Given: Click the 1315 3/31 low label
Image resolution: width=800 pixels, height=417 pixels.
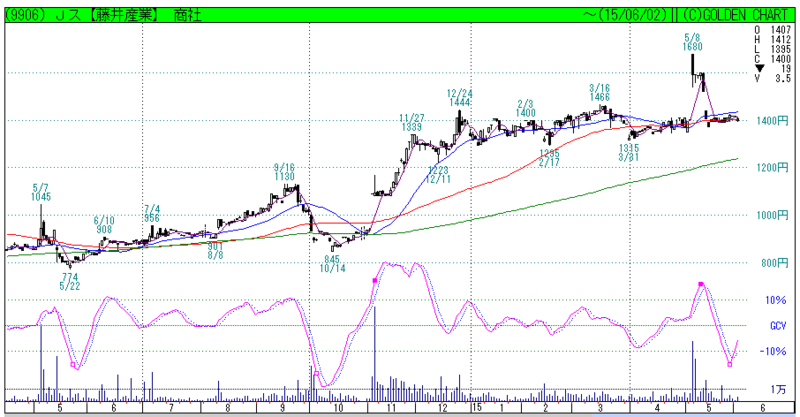Looking at the screenshot, I should pos(629,153).
